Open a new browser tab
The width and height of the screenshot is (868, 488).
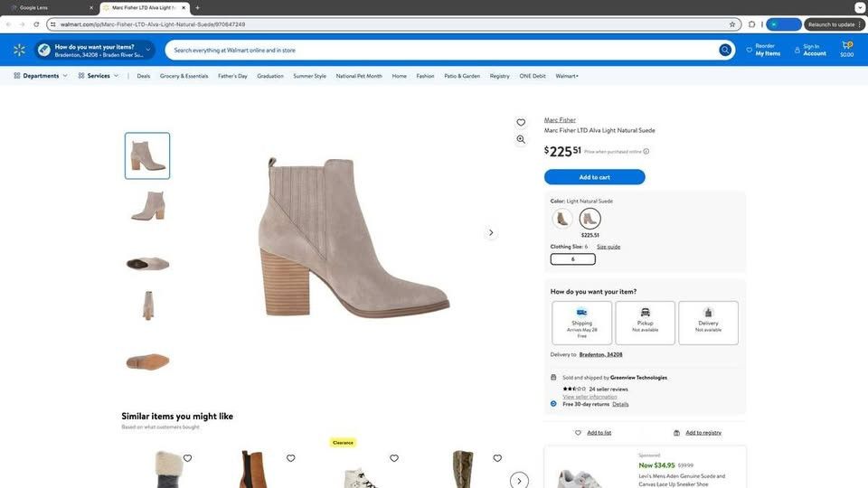tap(198, 8)
